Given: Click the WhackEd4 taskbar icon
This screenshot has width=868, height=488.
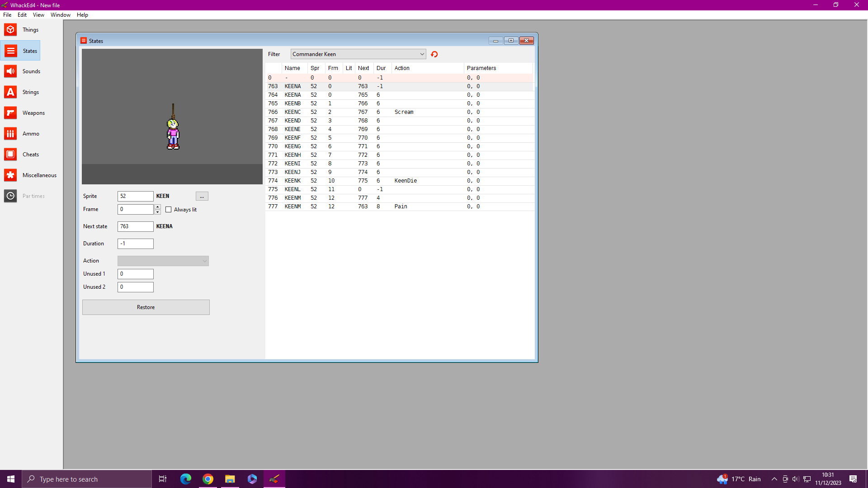Looking at the screenshot, I should pos(274,479).
